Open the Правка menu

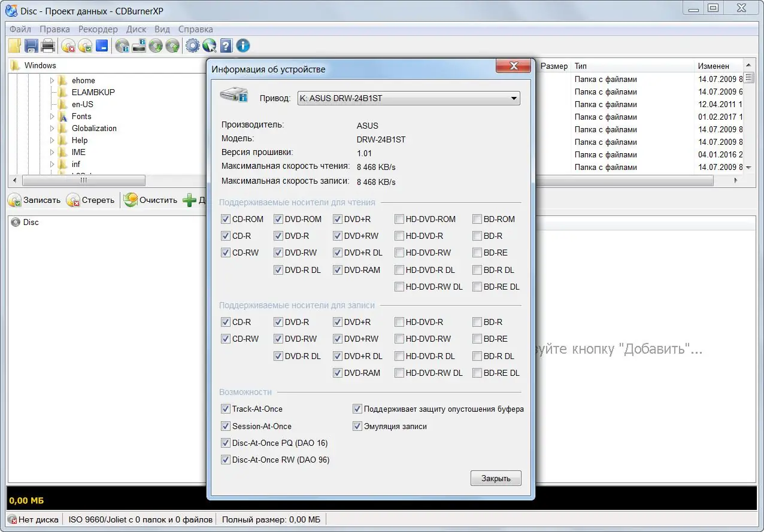[x=54, y=29]
